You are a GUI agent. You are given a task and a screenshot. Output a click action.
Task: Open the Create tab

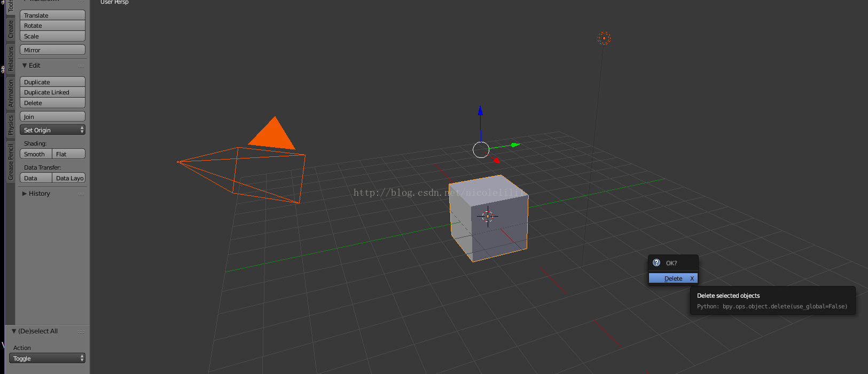[x=10, y=29]
